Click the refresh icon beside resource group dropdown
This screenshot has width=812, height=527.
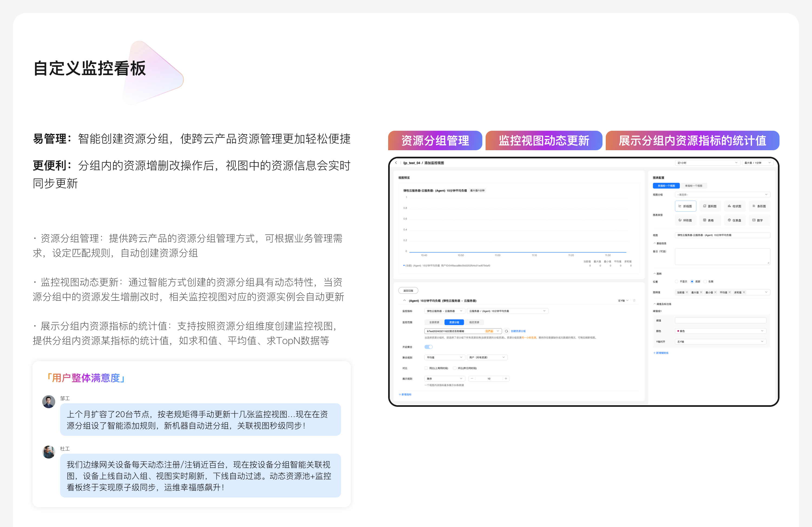click(x=507, y=331)
